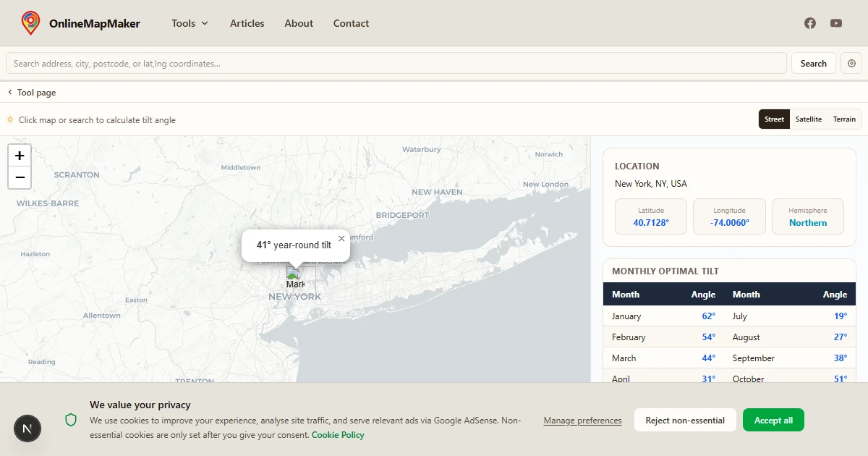Select March row angle 44°

[x=708, y=358]
